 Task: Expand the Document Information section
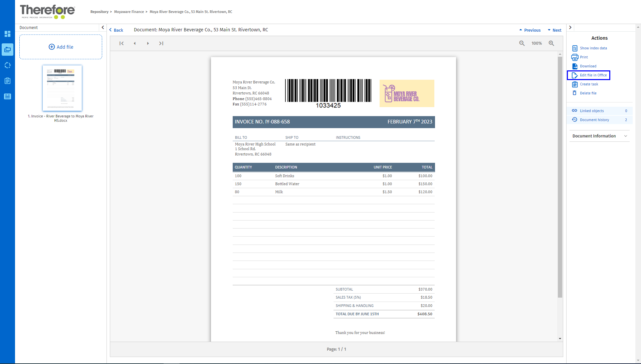[x=599, y=136]
